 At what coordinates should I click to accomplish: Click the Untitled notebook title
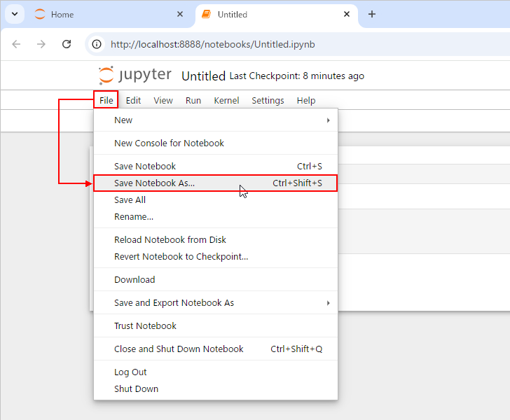203,76
